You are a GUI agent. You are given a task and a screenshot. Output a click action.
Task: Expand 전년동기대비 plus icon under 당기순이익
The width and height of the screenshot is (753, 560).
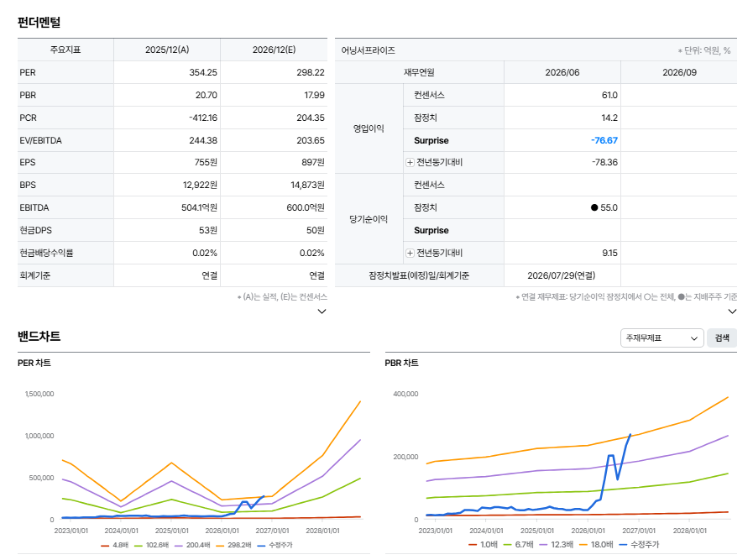[x=410, y=253]
